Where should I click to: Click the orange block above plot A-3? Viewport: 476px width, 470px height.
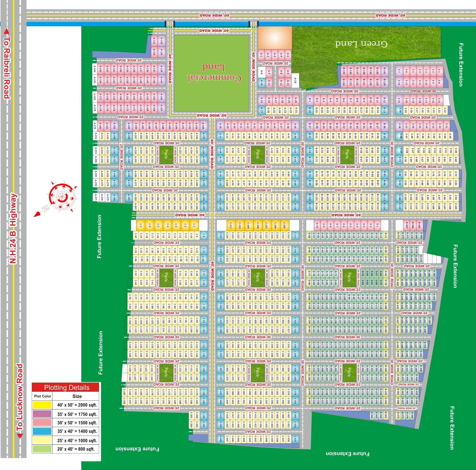coord(275,38)
